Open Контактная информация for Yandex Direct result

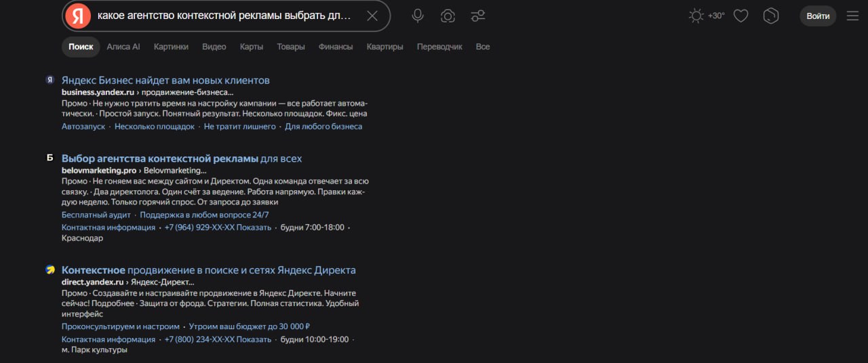tap(108, 339)
